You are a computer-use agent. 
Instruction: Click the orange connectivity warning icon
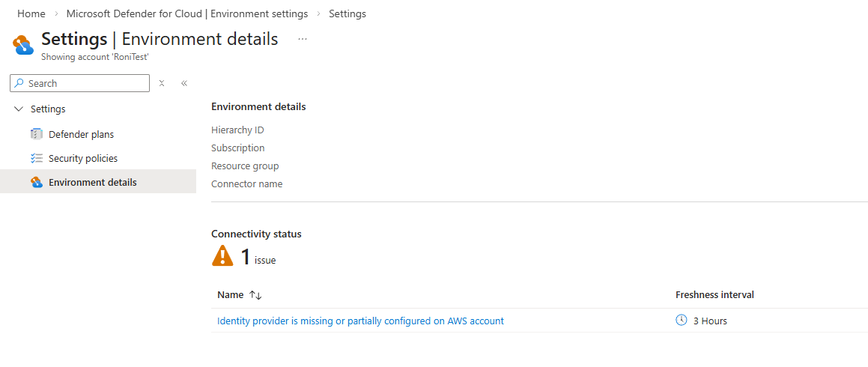point(222,256)
